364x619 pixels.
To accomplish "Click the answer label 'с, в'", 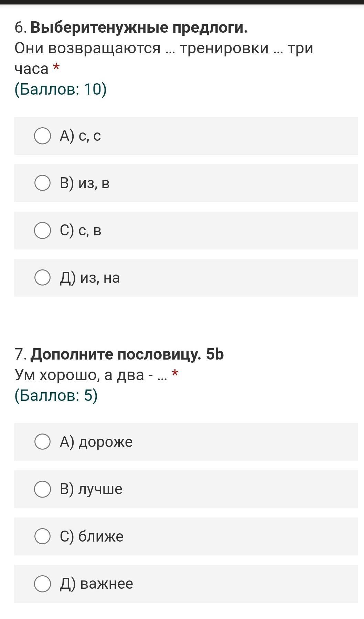I will click(89, 230).
